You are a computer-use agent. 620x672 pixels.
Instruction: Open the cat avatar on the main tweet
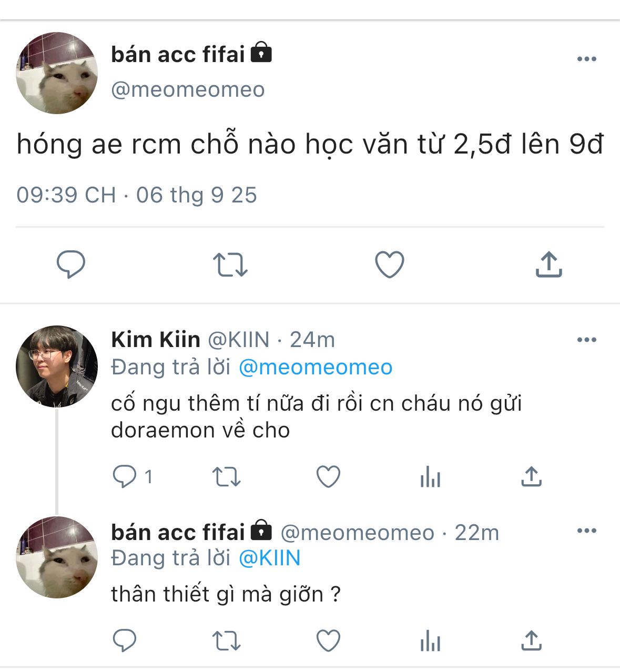(57, 73)
